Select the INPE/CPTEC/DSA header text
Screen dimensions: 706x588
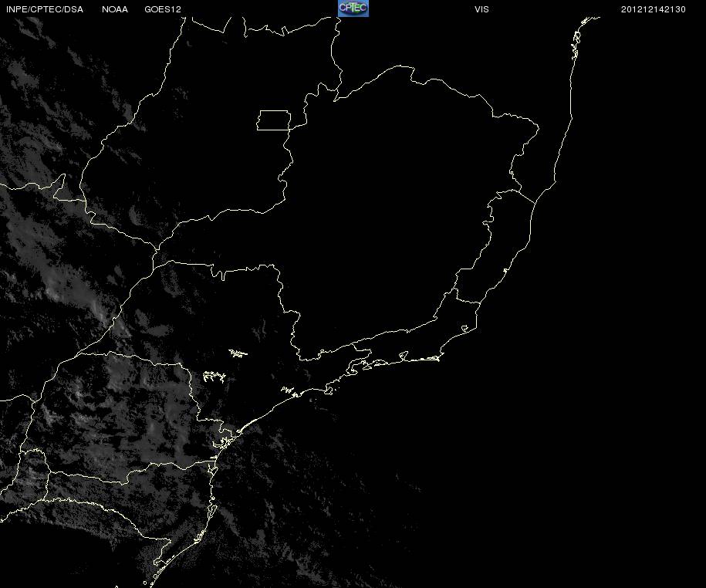(x=45, y=9)
